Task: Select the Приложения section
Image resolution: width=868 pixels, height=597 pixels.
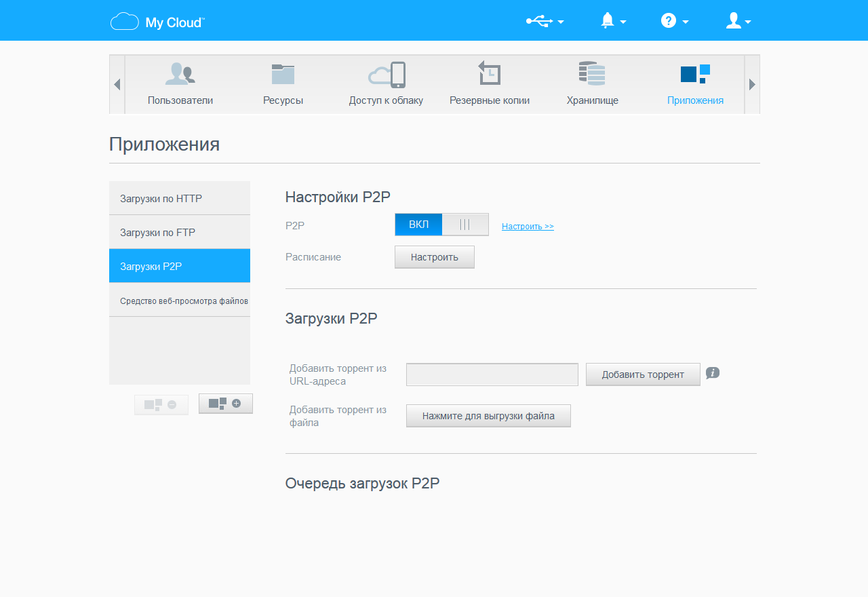Action: tap(695, 84)
